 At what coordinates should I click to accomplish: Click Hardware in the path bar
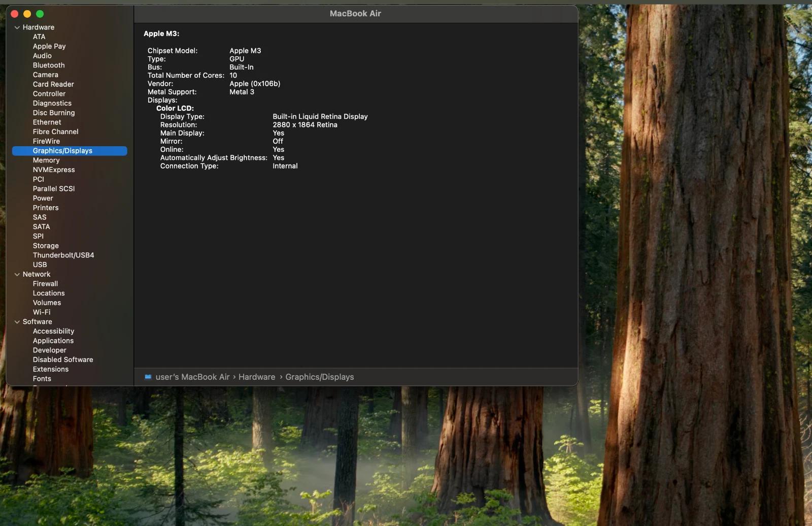[257, 377]
